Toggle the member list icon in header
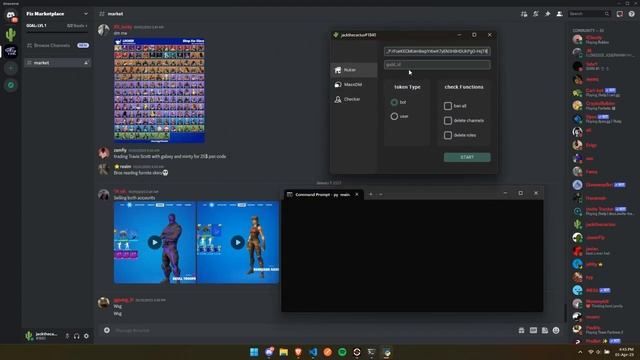The image size is (640, 360). tap(560, 14)
